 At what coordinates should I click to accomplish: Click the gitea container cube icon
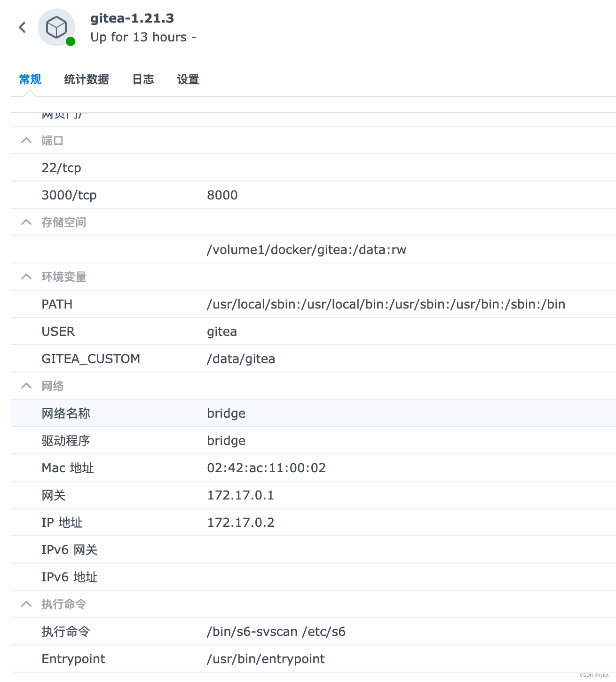tap(56, 27)
